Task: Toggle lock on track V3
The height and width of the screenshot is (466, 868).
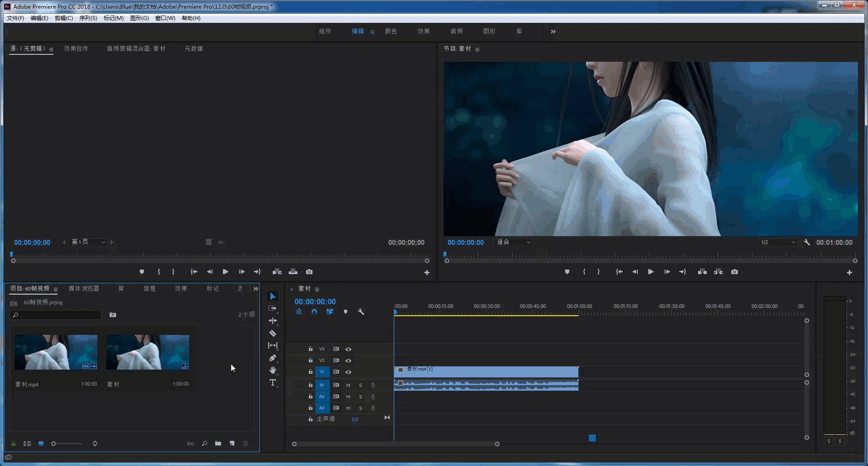Action: [x=311, y=349]
